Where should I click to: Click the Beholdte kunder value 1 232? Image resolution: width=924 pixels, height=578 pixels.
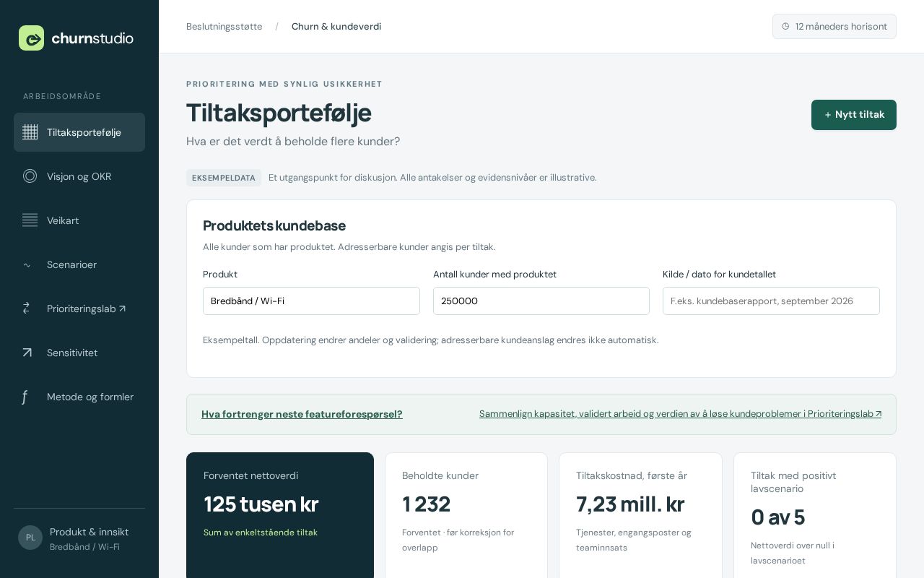point(427,504)
